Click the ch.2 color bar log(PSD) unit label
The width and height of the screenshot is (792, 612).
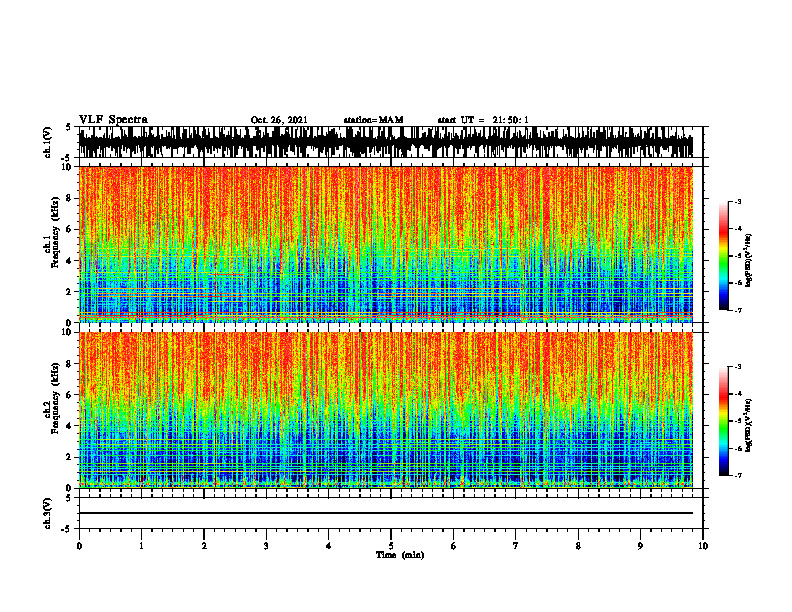pyautogui.click(x=749, y=425)
